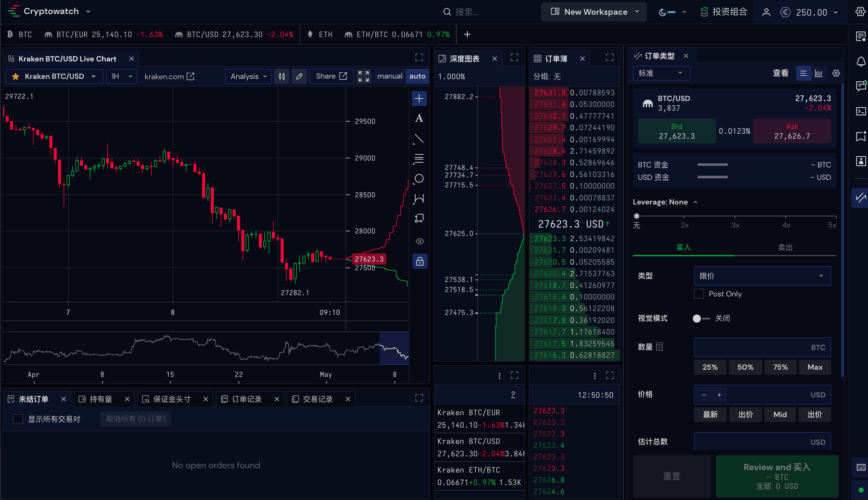Switch to the buy tab
Screen dimensions: 868x500
click(683, 247)
